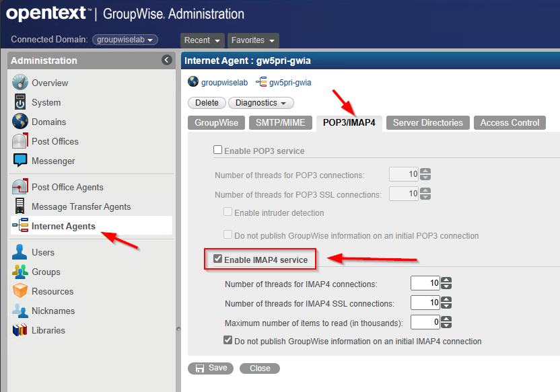Viewport: 560px width, 392px height.
Task: Click the Libraries sidebar icon
Action: pos(19,330)
